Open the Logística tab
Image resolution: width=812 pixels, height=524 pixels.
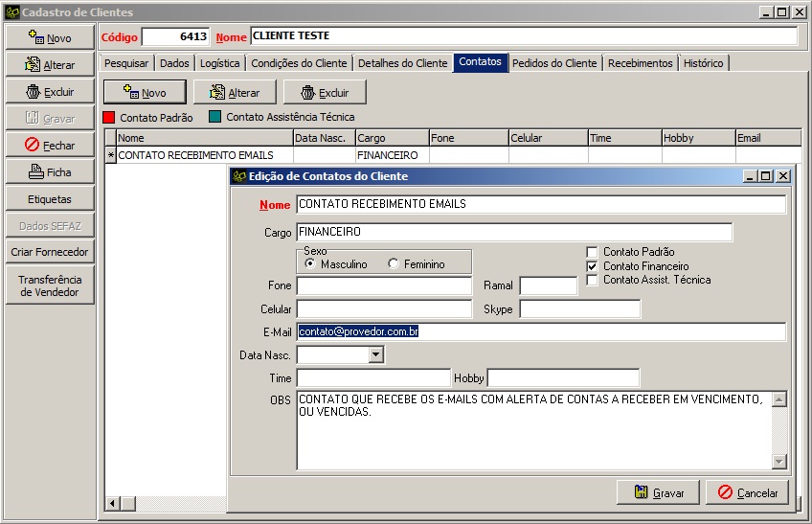(220, 63)
